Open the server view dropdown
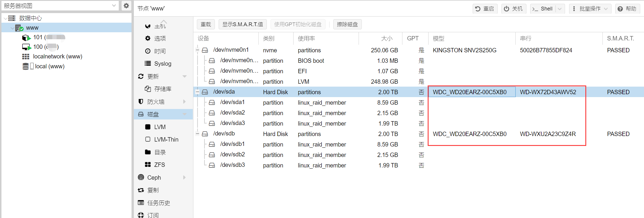This screenshot has width=644, height=218. point(114,6)
